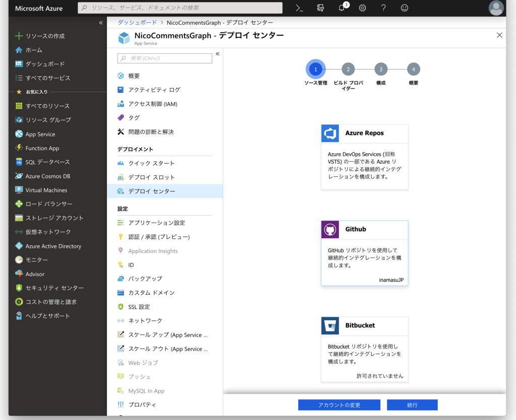The height and width of the screenshot is (420, 516).
Task: Click the すべてのサービス list icon
Action: [19, 78]
